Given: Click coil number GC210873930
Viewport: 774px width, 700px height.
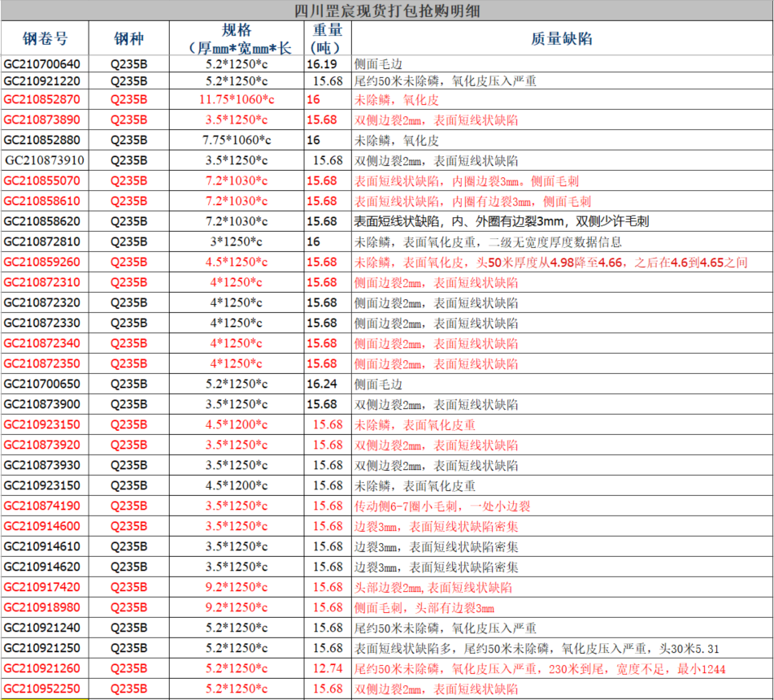Looking at the screenshot, I should click(42, 465).
